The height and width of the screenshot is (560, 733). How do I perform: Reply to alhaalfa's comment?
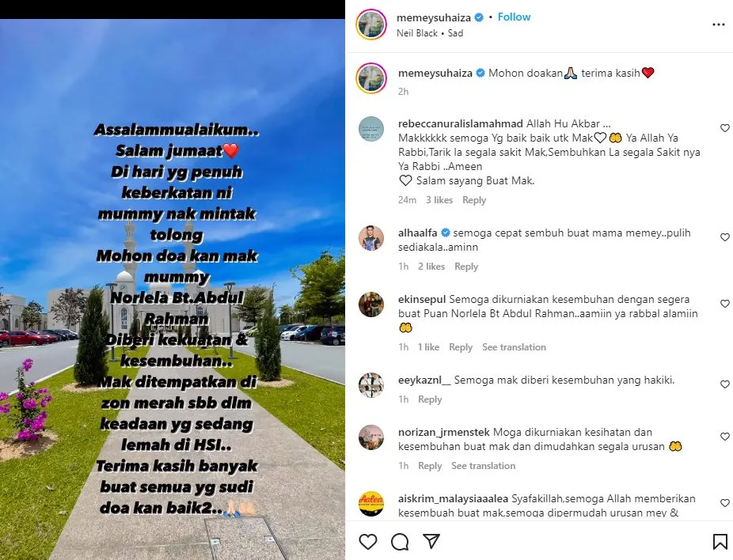click(x=466, y=267)
